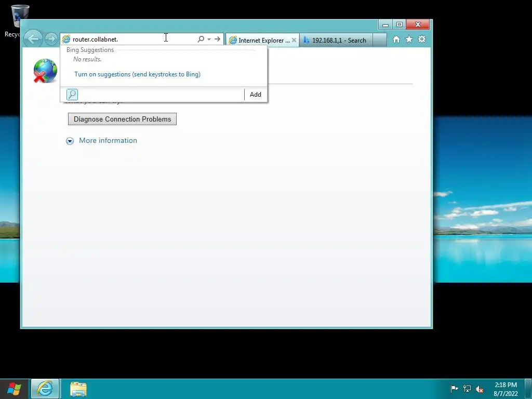Open a new blank tab

coord(379,41)
